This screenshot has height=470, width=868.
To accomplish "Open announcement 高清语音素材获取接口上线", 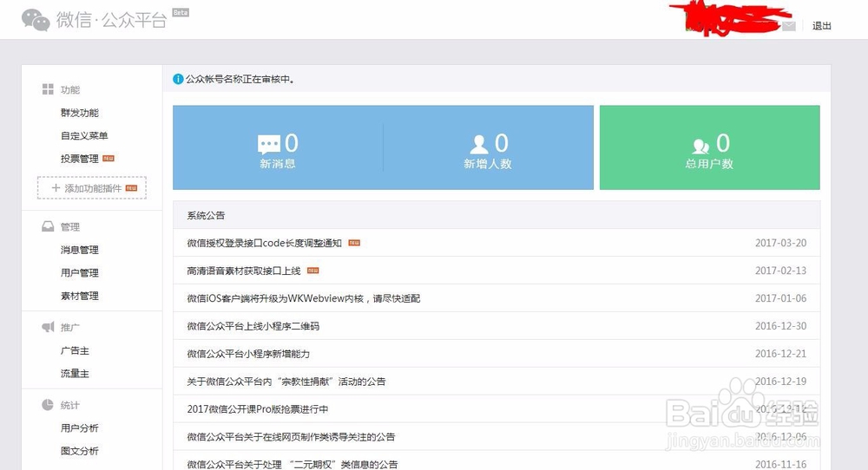I will click(244, 271).
